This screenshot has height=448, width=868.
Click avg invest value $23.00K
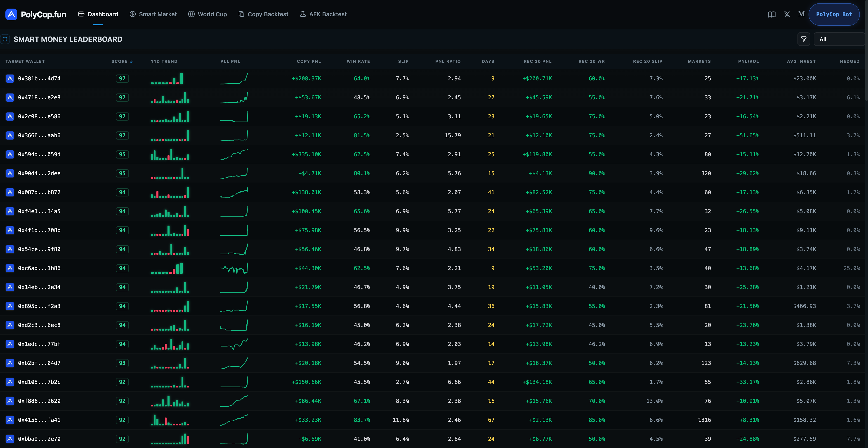click(804, 78)
